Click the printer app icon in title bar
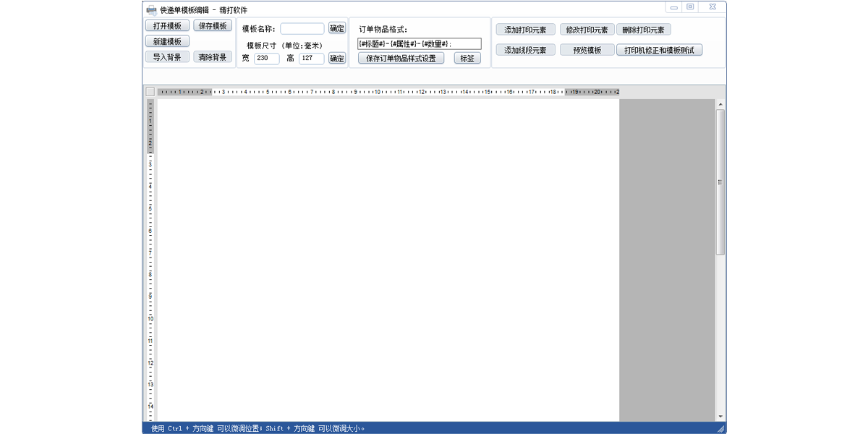868x434 pixels. 151,9
